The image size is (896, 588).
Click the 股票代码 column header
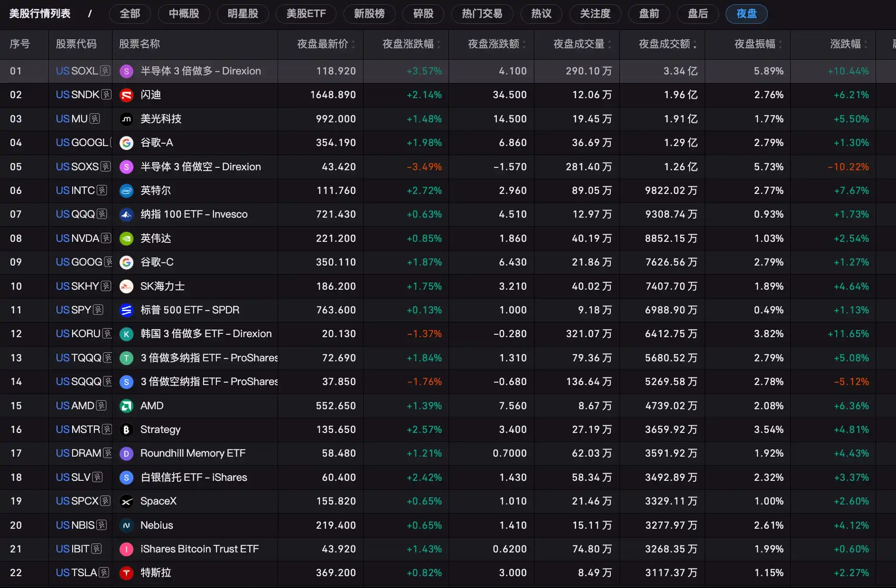pos(76,44)
